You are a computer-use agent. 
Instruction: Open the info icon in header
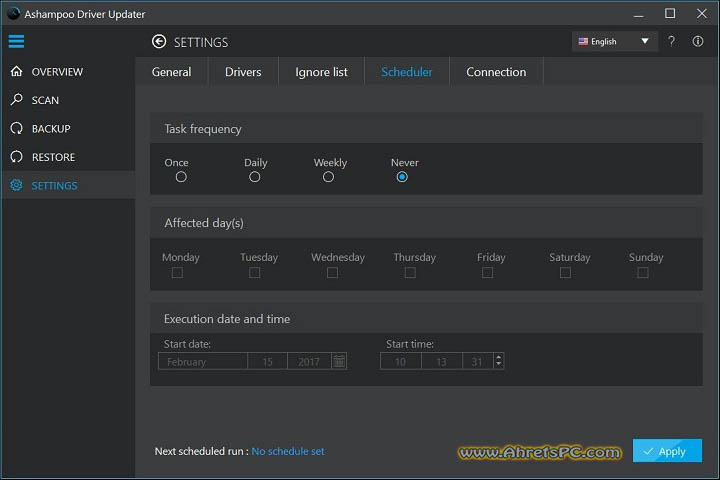(698, 41)
